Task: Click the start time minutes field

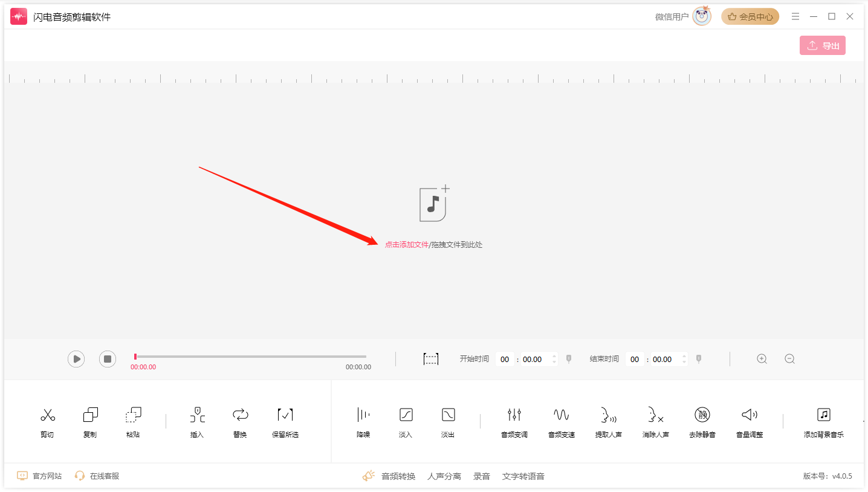Action: 505,359
